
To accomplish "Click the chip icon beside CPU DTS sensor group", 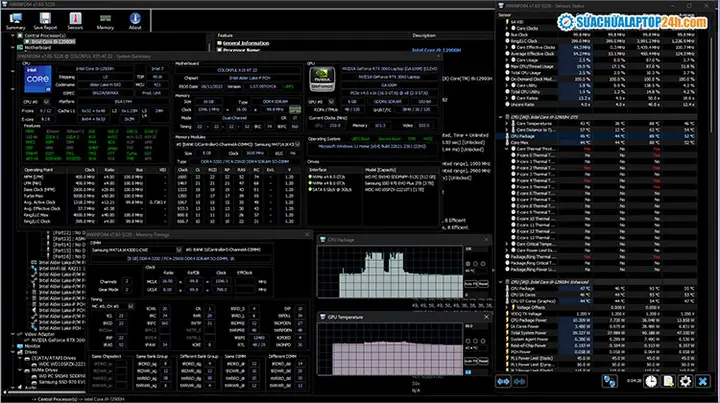I will [508, 117].
